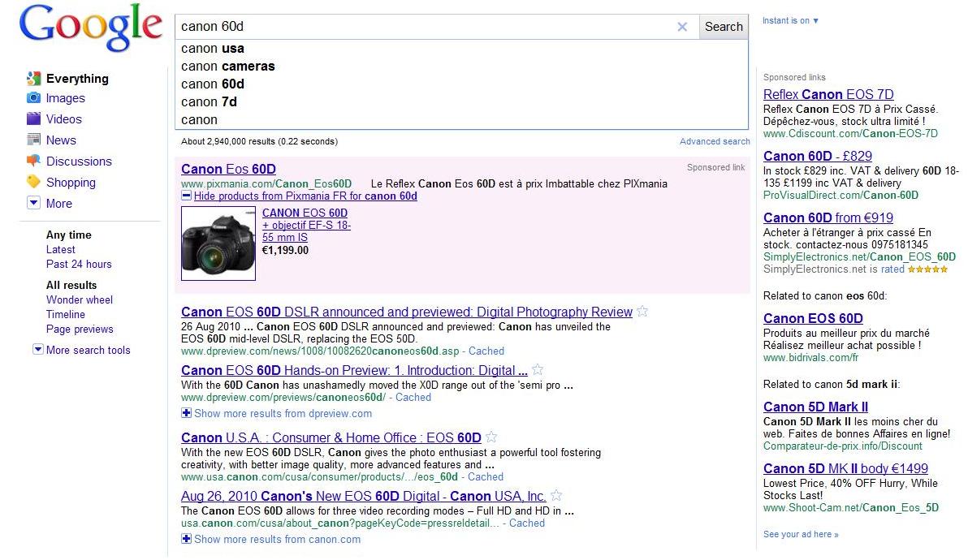The image size is (968, 560).
Task: Open the Canon EOS 60D Hands-on Preview title
Action: [354, 370]
